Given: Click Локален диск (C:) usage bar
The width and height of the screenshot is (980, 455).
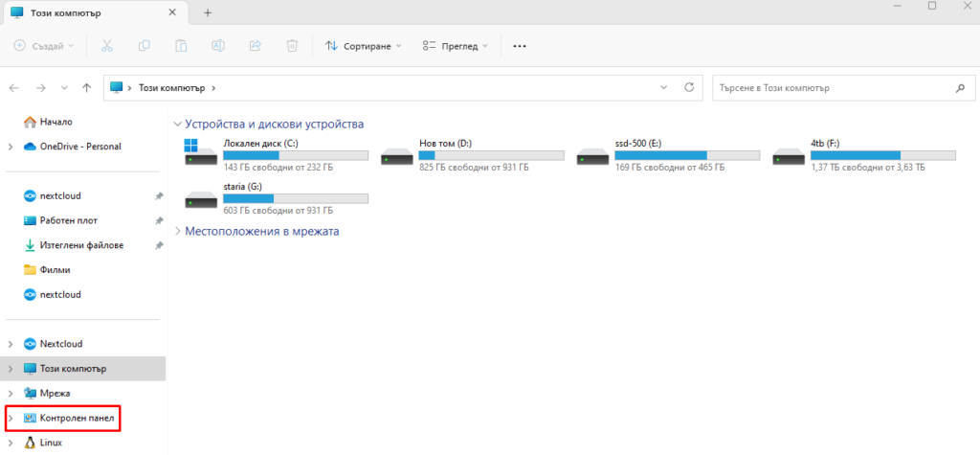Looking at the screenshot, I should (x=296, y=155).
